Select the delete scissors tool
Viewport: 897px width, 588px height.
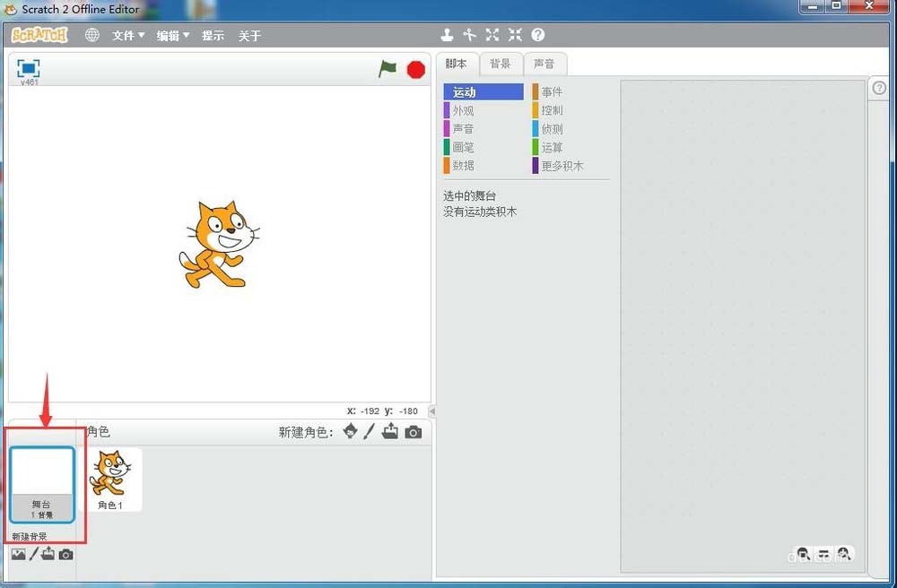click(x=470, y=36)
